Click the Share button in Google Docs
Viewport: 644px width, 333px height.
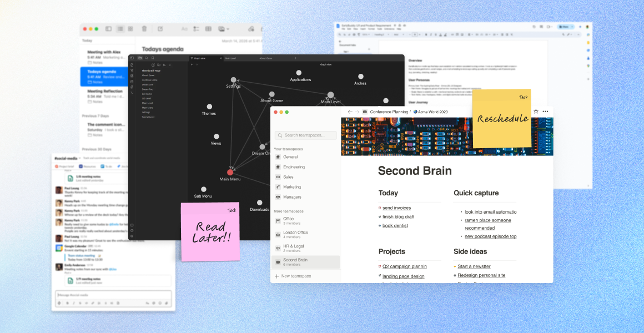tap(564, 27)
